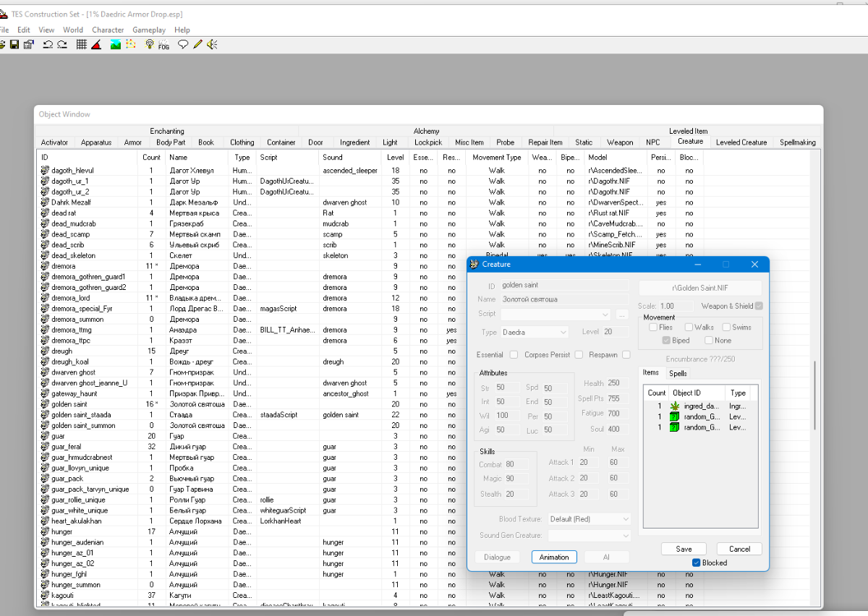Click the Redo arrow in the toolbar
This screenshot has height=616, width=868.
coord(61,45)
